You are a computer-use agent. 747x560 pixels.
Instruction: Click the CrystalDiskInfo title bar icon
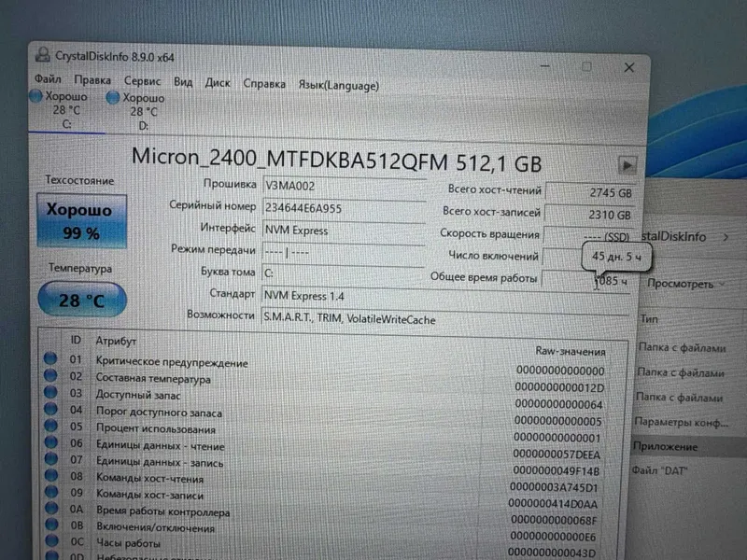click(42, 54)
